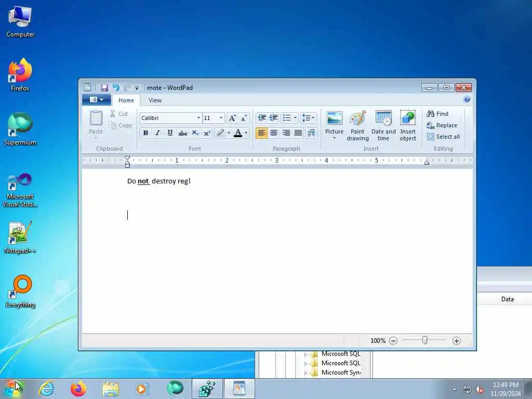The image size is (532, 399).
Task: Click the muted volume tray icon
Action: 480,390
